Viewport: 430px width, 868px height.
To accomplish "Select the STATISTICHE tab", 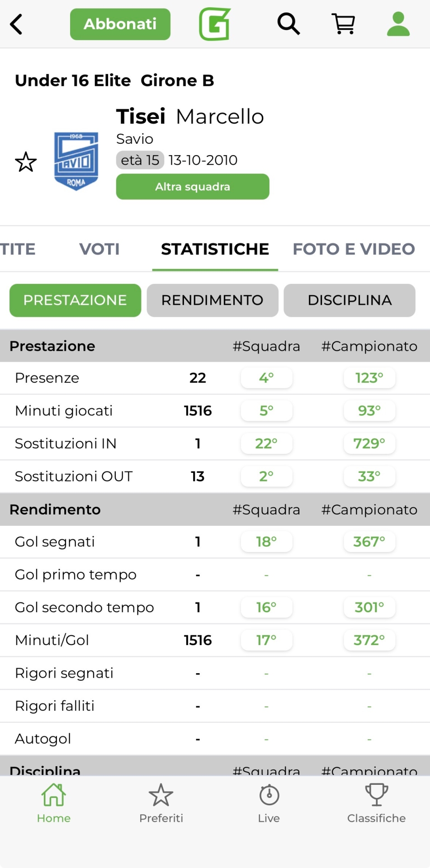I will (215, 249).
